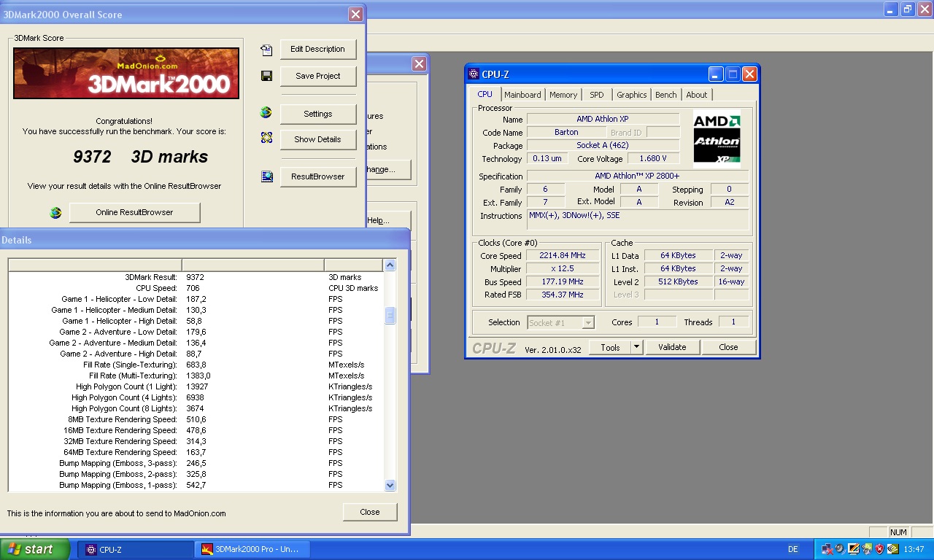Viewport: 934px width, 560px height.
Task: Click the Code Name field 'Barton'
Action: click(566, 132)
